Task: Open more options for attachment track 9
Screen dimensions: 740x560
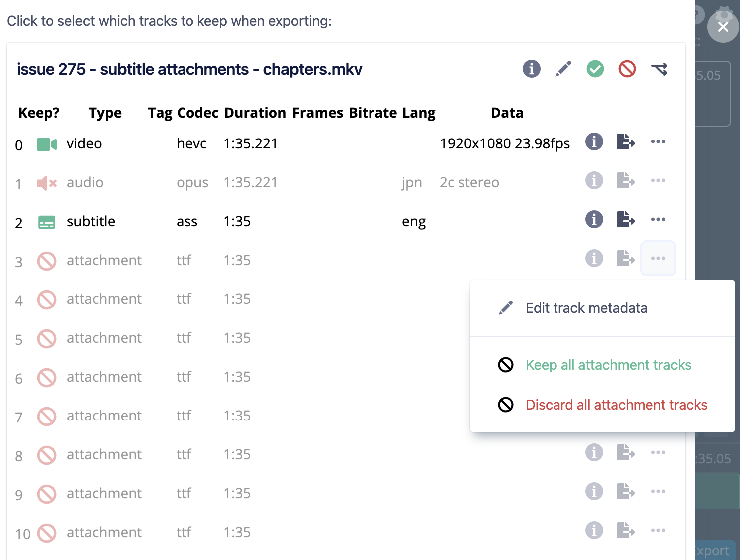Action: [658, 491]
